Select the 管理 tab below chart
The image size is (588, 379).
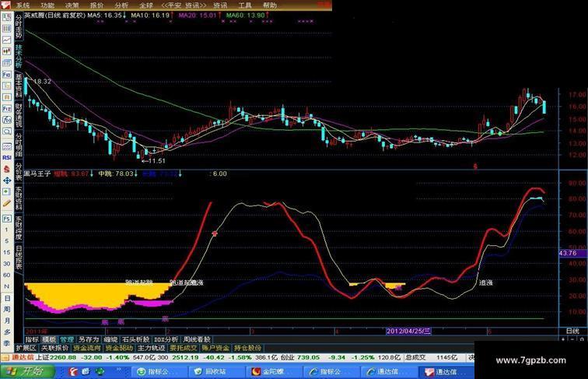(67, 339)
